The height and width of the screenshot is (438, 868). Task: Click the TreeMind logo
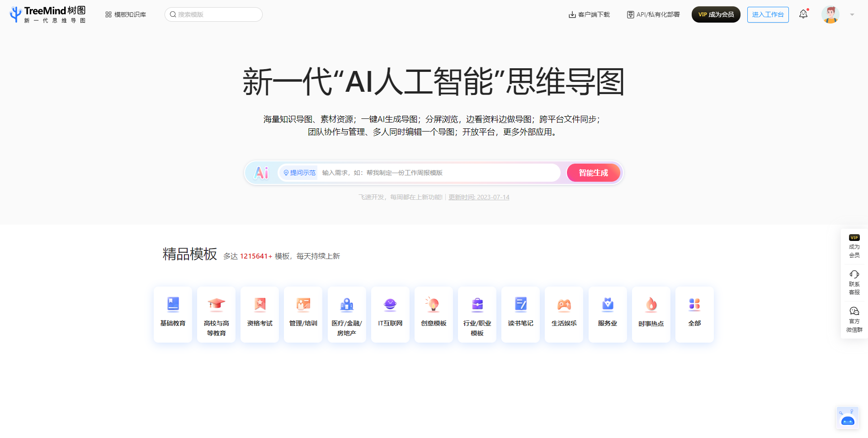(47, 14)
